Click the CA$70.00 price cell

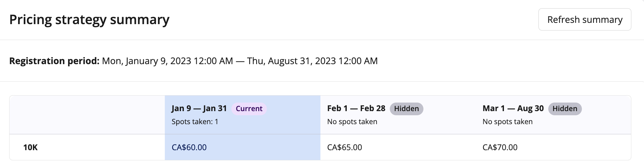click(500, 147)
